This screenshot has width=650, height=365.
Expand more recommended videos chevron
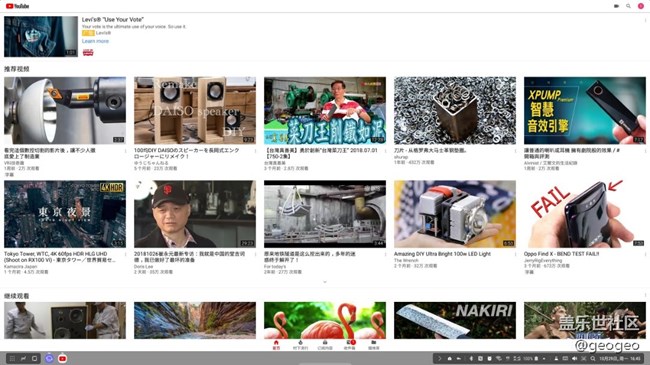coord(325,282)
